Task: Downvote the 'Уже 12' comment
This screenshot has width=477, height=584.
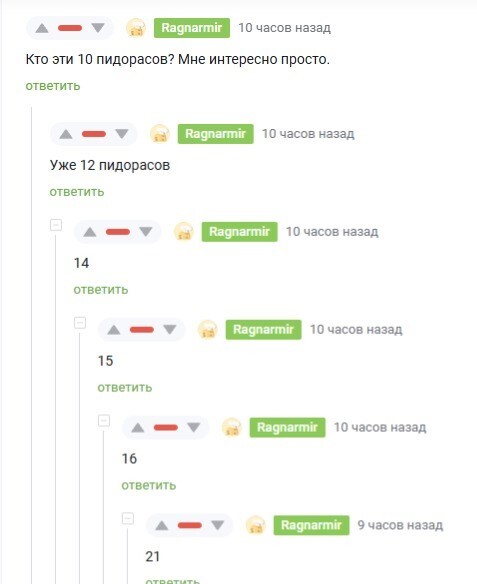Action: point(122,134)
